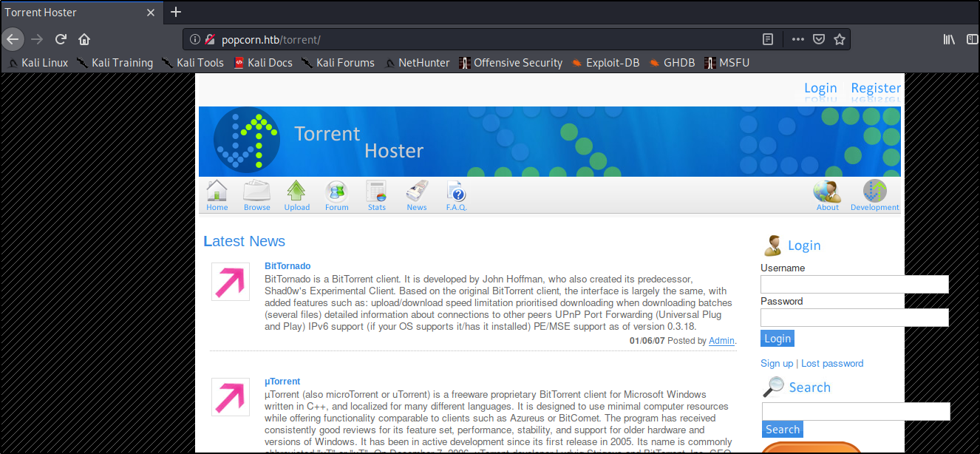The height and width of the screenshot is (454, 980).
Task: Open the Kali Tools bookmark
Action: pyautogui.click(x=193, y=63)
